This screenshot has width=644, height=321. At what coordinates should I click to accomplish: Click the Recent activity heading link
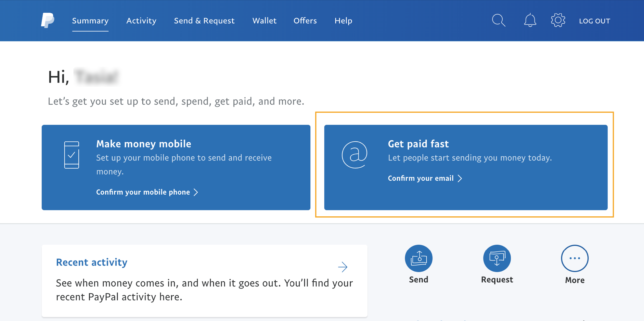tap(92, 262)
